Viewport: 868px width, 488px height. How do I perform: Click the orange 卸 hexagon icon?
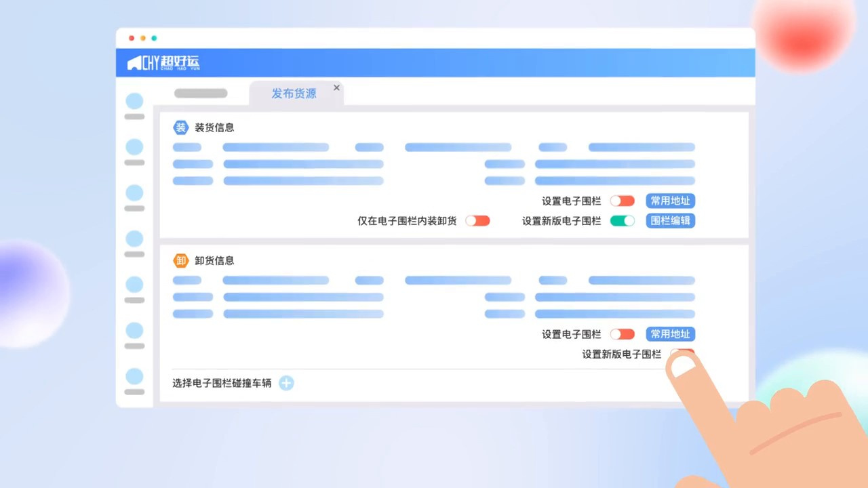180,260
